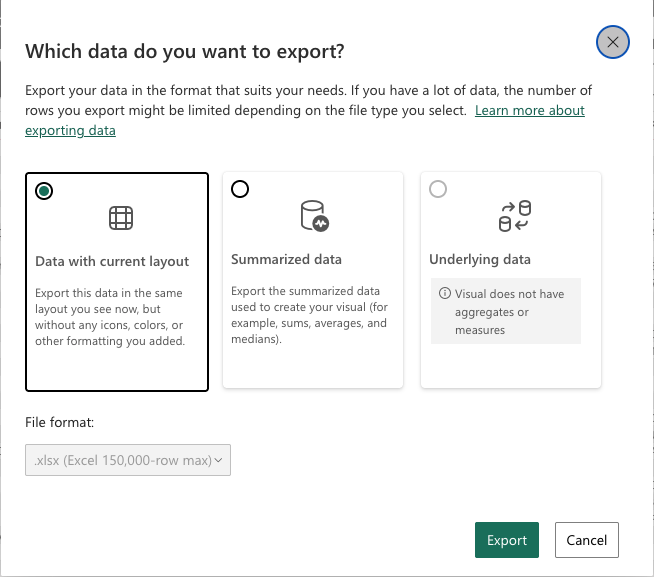Open the File format .xlsx dropdown
654x577 pixels.
(127, 460)
